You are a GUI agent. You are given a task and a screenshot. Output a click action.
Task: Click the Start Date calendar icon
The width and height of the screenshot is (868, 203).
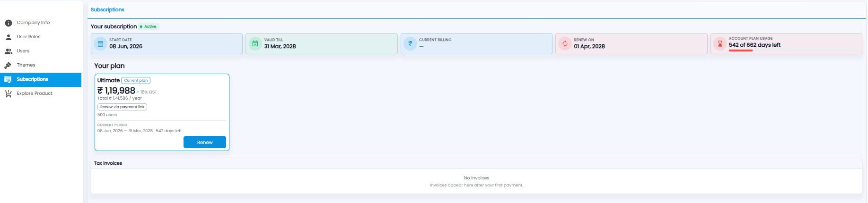[x=100, y=44]
